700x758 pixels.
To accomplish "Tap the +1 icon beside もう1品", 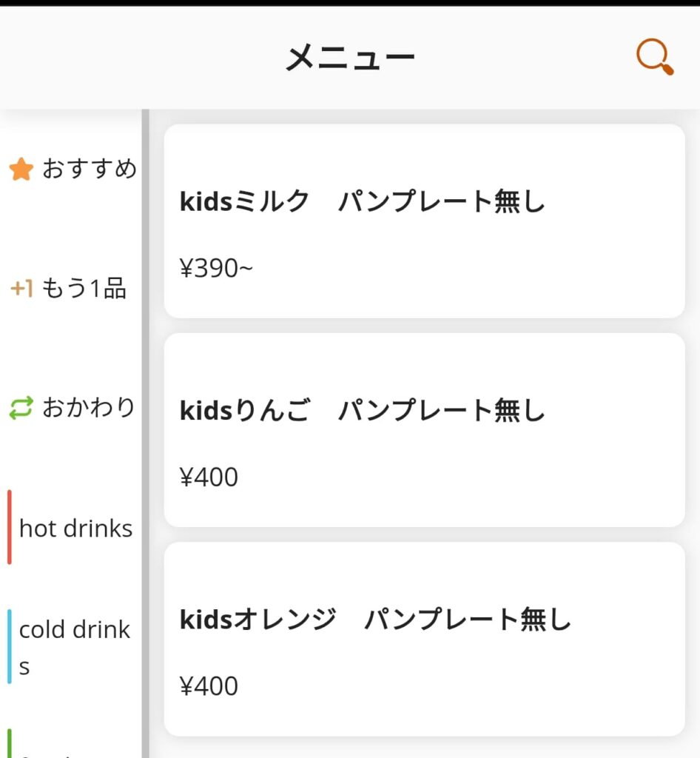I will (21, 289).
